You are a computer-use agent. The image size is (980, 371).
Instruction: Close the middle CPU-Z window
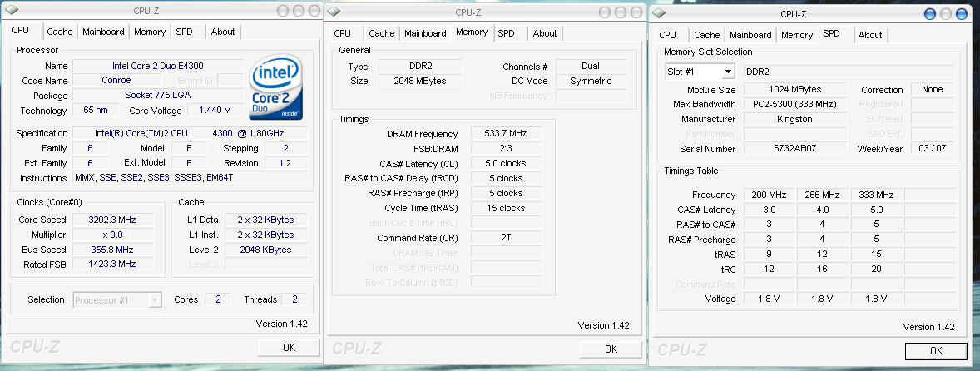(637, 12)
